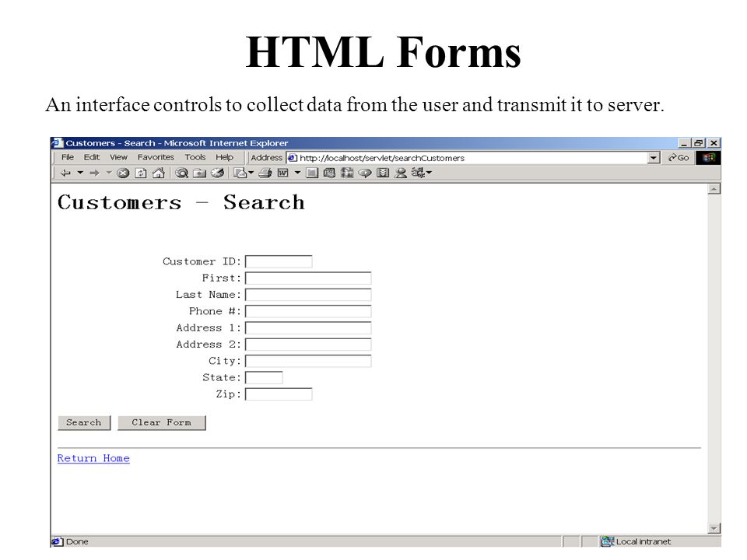Viewport: 747px width, 560px height.
Task: Click the 'Last Name:' label
Action: (x=209, y=295)
